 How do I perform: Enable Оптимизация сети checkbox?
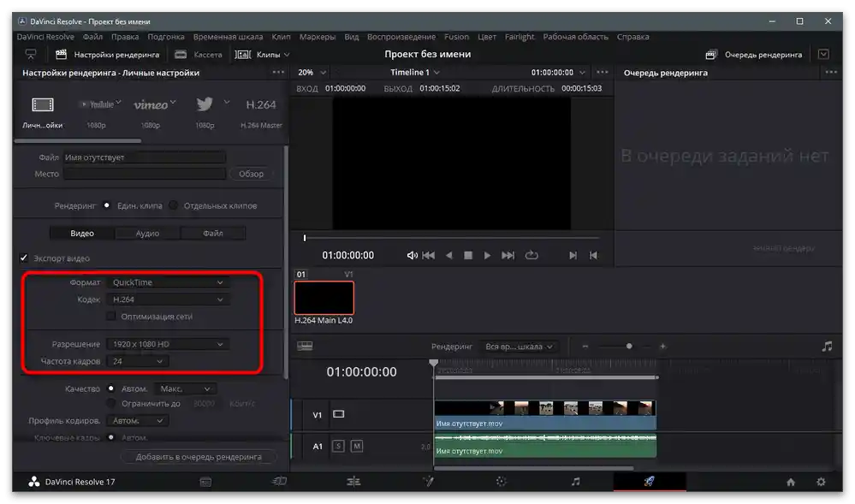tap(110, 317)
